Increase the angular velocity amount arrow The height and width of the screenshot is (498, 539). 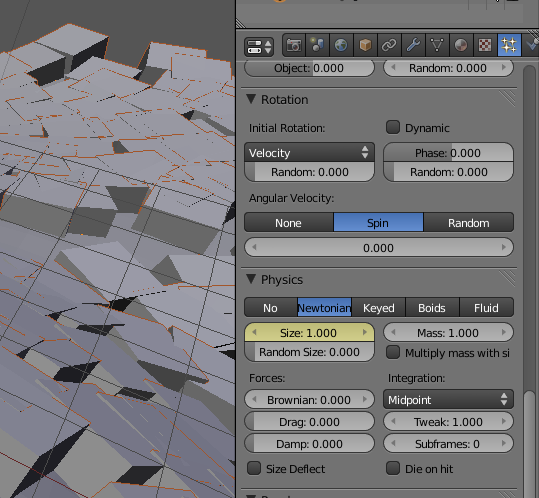click(504, 247)
